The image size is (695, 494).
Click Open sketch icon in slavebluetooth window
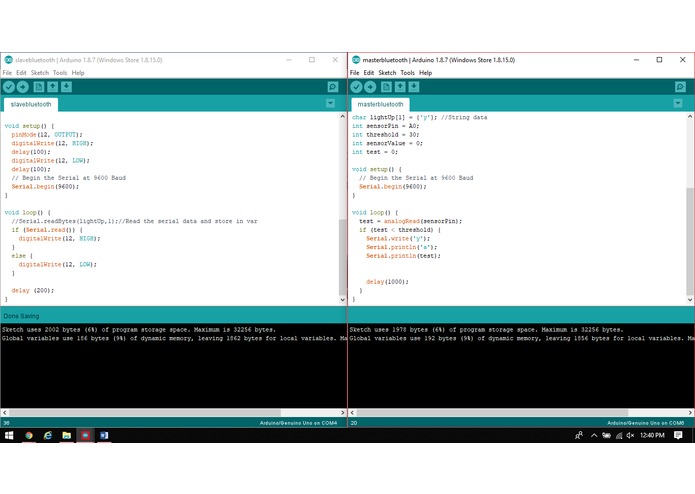tap(52, 87)
